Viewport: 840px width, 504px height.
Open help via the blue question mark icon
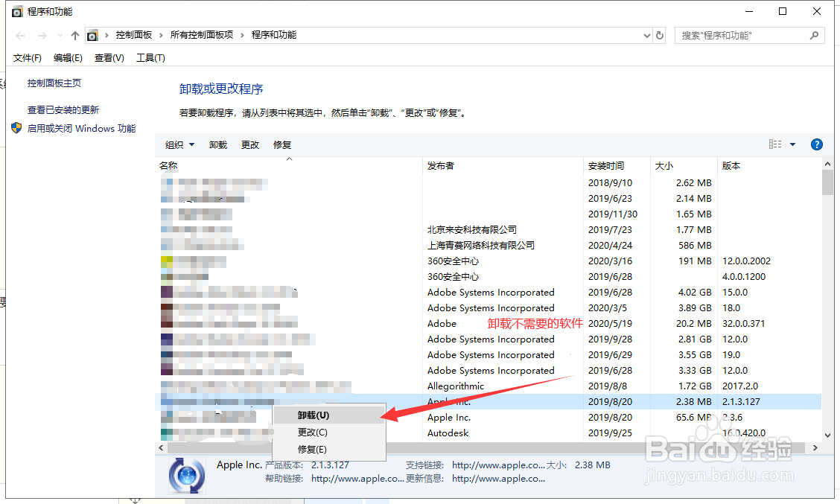(x=816, y=144)
